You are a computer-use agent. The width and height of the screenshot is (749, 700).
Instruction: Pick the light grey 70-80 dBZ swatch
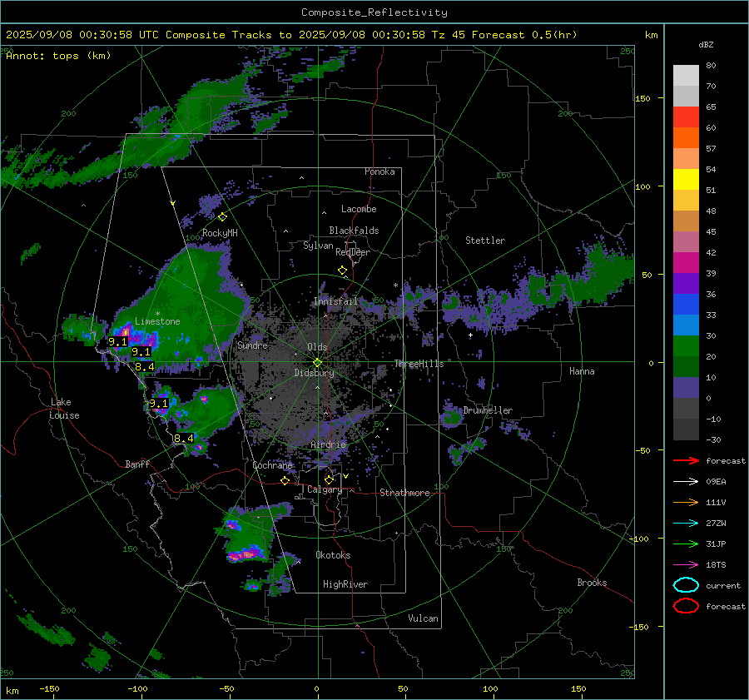pyautogui.click(x=686, y=76)
